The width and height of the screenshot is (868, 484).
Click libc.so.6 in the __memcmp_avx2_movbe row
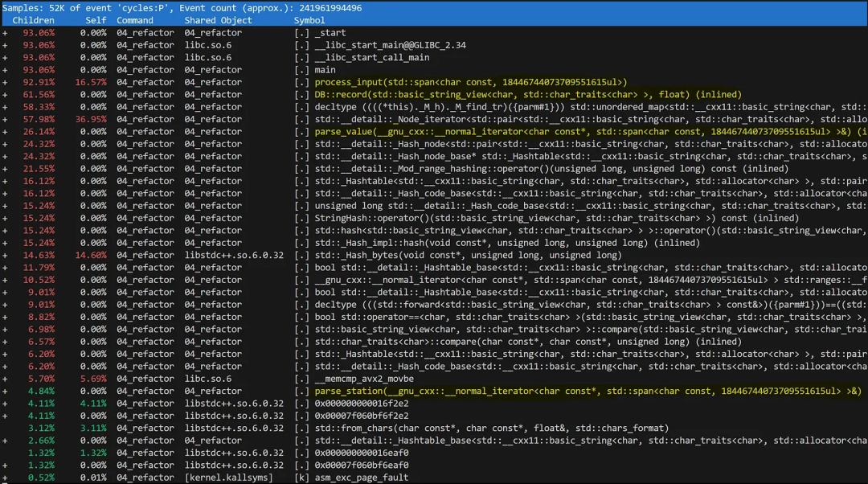[208, 379]
